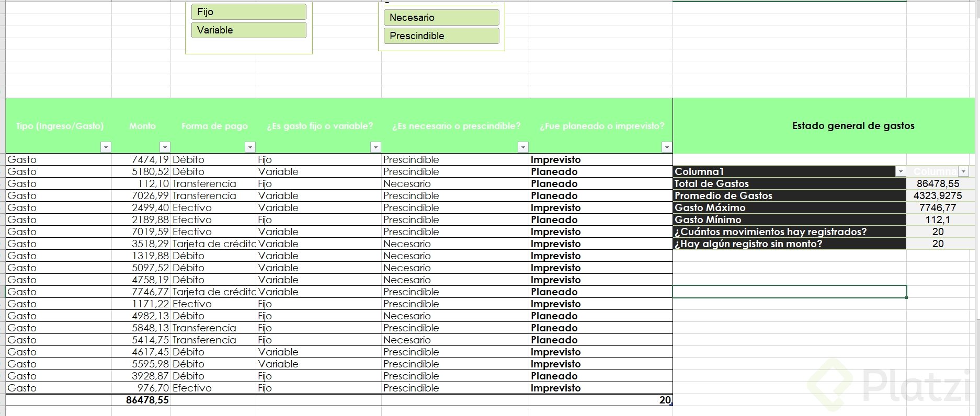Select the Monto cell 5097,52
Image resolution: width=980 pixels, height=416 pixels.
141,268
